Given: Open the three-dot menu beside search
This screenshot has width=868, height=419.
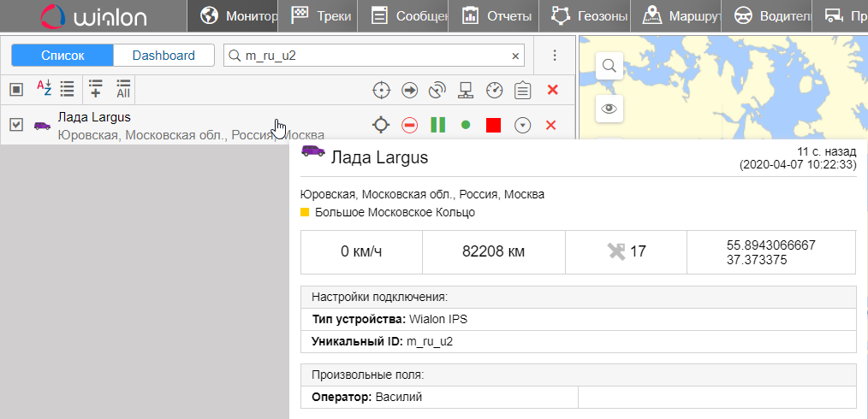Looking at the screenshot, I should [x=555, y=56].
